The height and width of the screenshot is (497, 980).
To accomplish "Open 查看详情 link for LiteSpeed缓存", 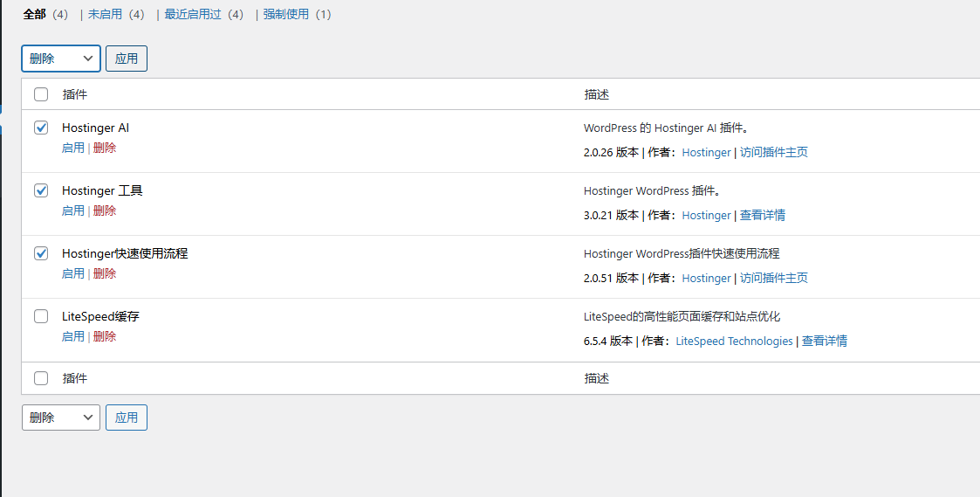I will pyautogui.click(x=825, y=342).
